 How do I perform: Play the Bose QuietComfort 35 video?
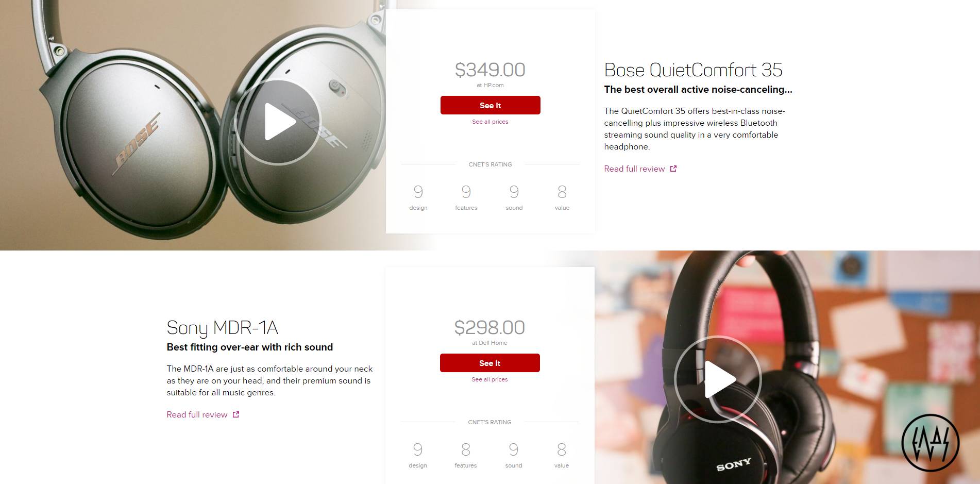278,122
